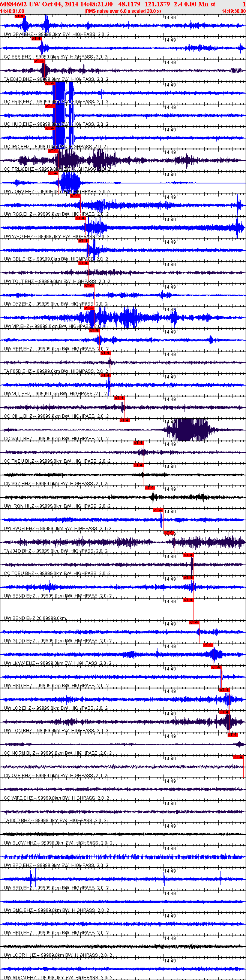This screenshot has width=246, height=980.
Task: Select the UW.VLL.EHZ station label
Action: pyautogui.click(x=55, y=394)
